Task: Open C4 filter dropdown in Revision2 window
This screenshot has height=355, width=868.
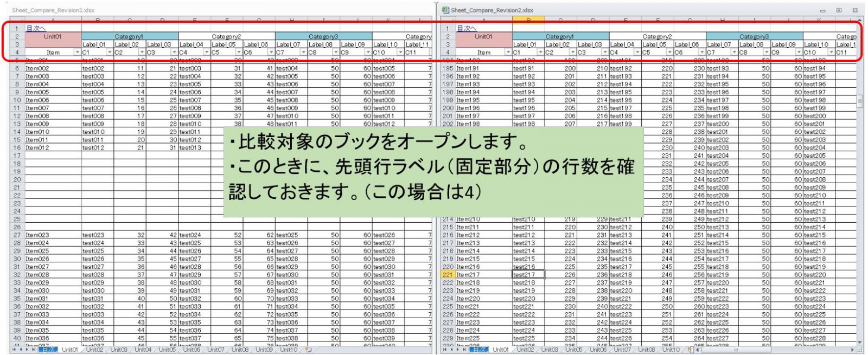Action: pyautogui.click(x=637, y=53)
